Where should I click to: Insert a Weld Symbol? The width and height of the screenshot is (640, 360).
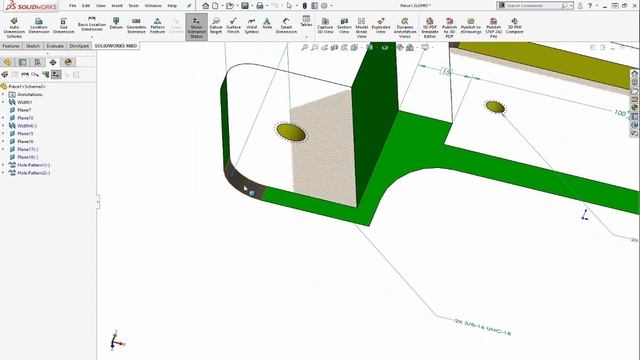pos(251,26)
